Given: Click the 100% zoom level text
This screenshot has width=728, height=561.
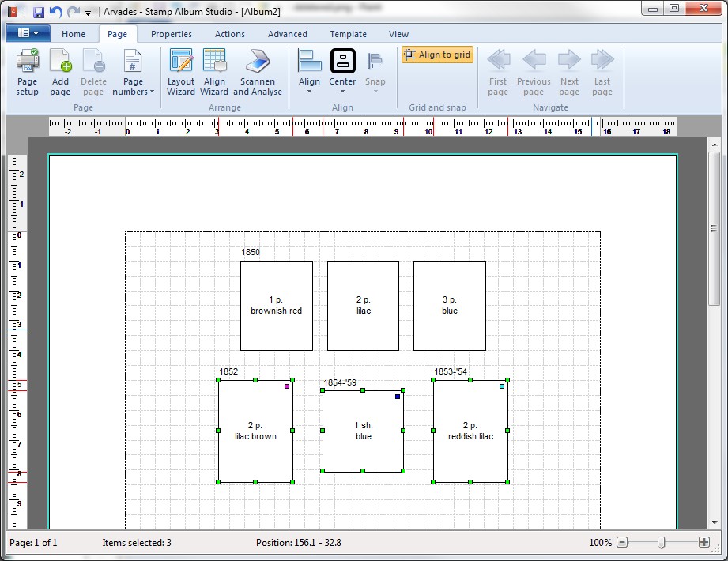Looking at the screenshot, I should 600,543.
